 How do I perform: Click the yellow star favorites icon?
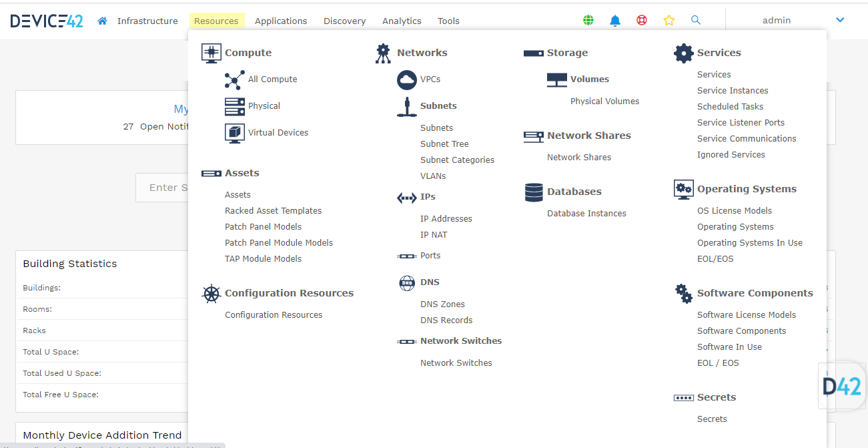tap(669, 21)
